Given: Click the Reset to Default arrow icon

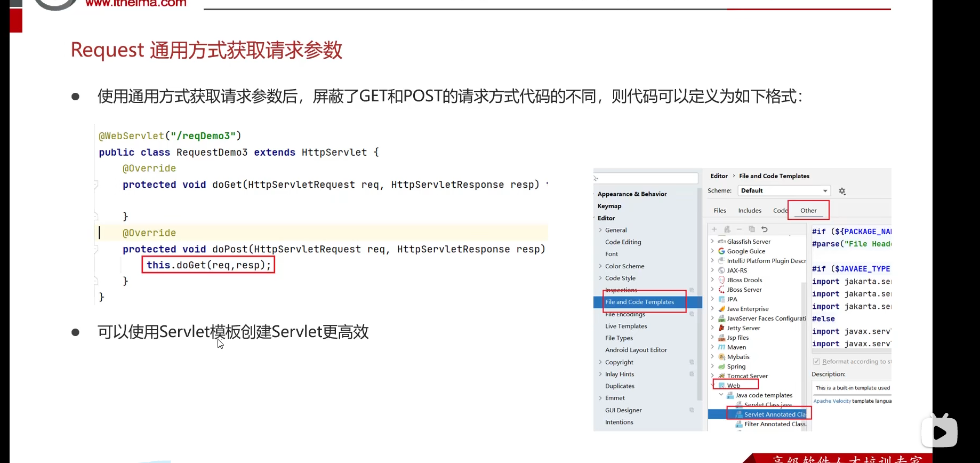Looking at the screenshot, I should [x=765, y=229].
